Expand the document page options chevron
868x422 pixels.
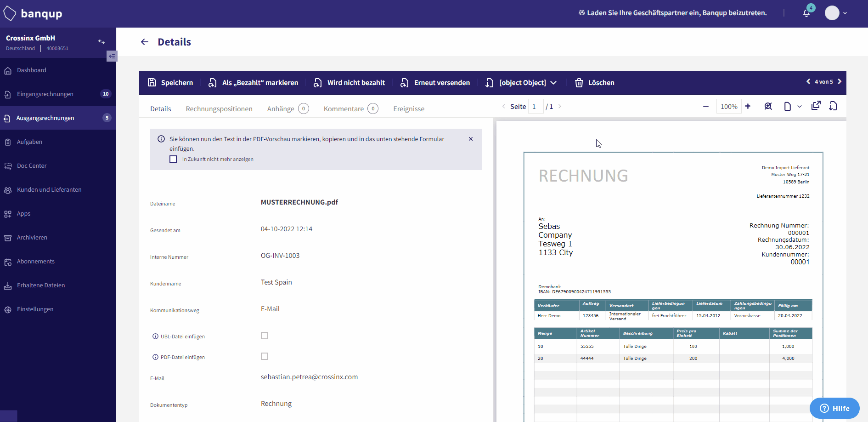800,107
